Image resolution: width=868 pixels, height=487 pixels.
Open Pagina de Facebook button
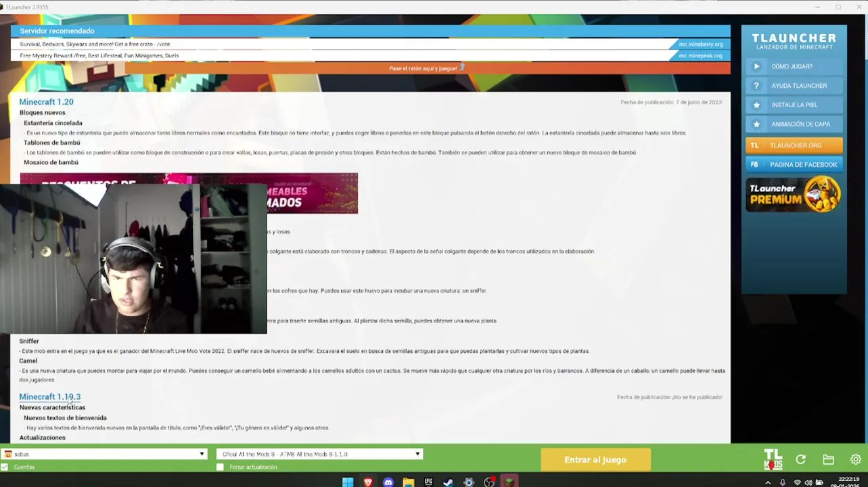(x=794, y=164)
